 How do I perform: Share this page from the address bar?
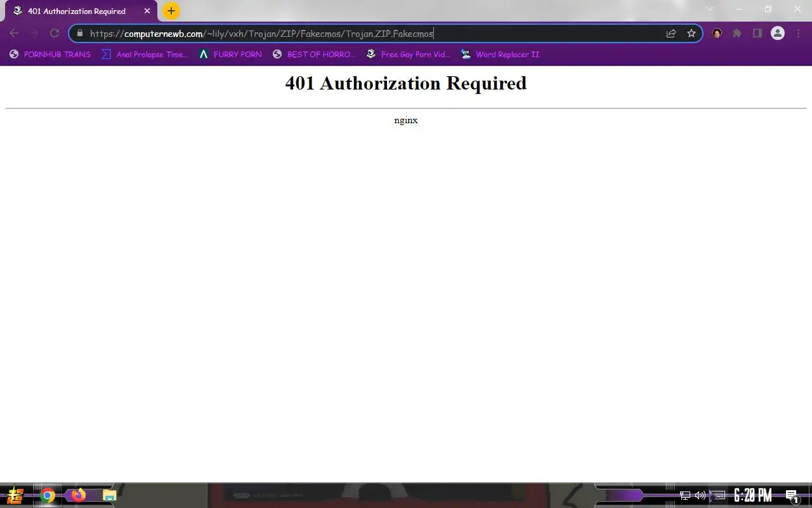coord(671,33)
